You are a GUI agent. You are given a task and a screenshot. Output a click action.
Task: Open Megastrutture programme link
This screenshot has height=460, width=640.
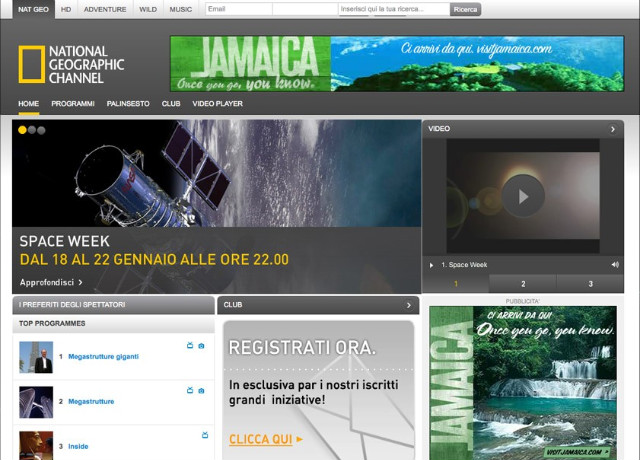pos(91,402)
